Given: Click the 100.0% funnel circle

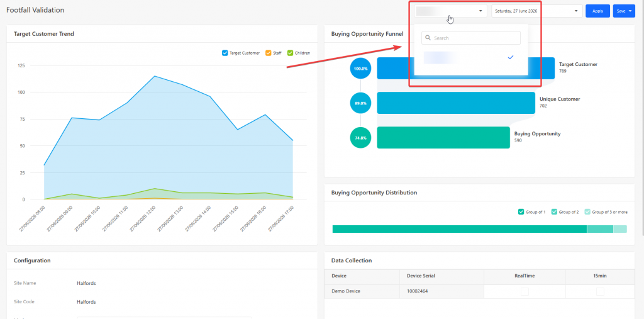Looking at the screenshot, I should pyautogui.click(x=360, y=68).
